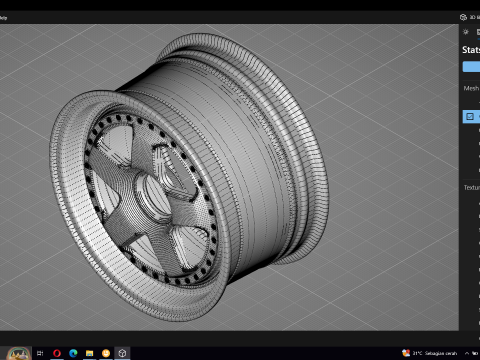Launch Microsoft Edge from taskbar
Image resolution: width=480 pixels, height=360 pixels.
pyautogui.click(x=73, y=353)
